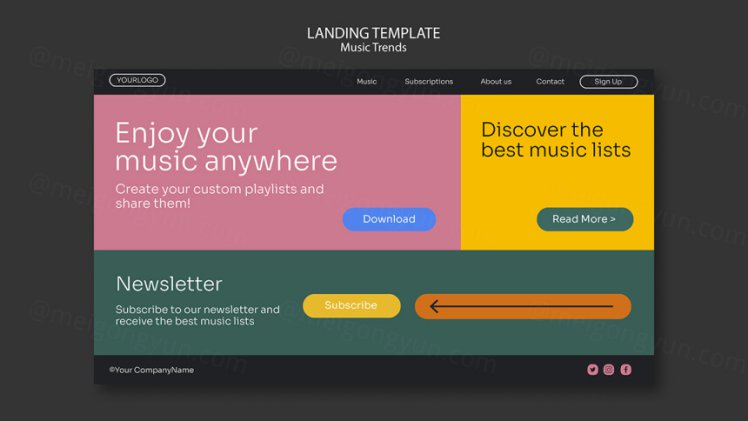Open the Instagram social link icon
The image size is (748, 421).
(609, 370)
